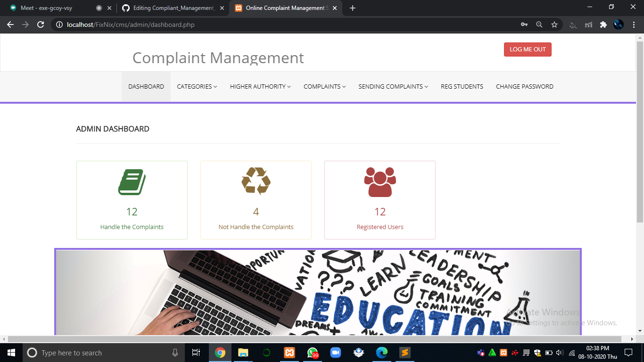Viewport: 644px width, 362px height.
Task: Open WhatsApp from the taskbar
Action: click(312, 352)
